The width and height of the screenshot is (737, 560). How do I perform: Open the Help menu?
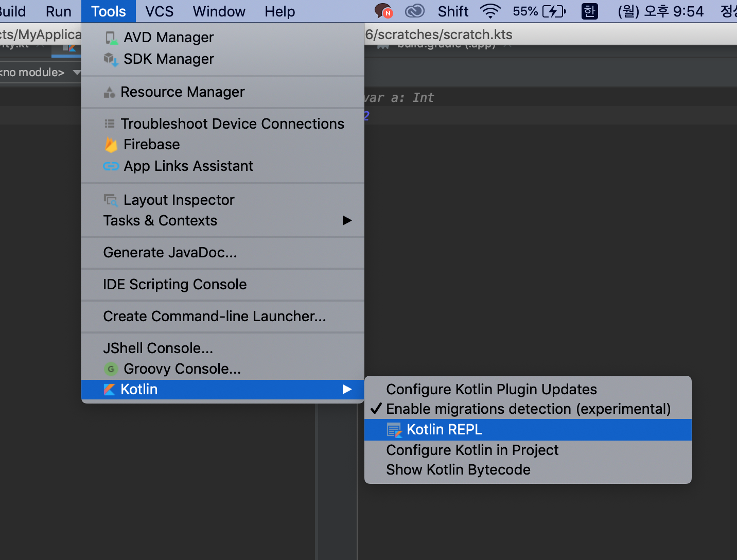[x=280, y=11]
